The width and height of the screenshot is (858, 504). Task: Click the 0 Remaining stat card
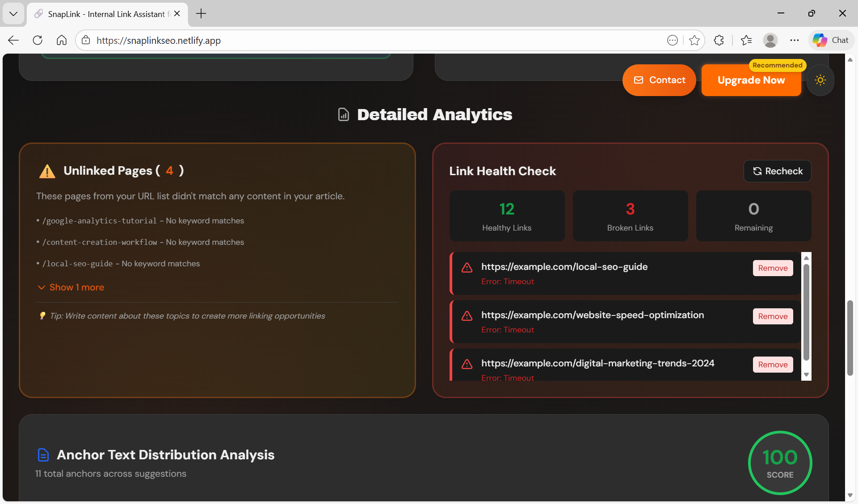753,216
